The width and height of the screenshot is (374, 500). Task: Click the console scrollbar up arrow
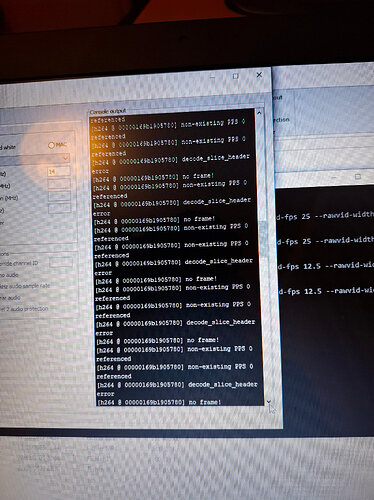pyautogui.click(x=259, y=113)
